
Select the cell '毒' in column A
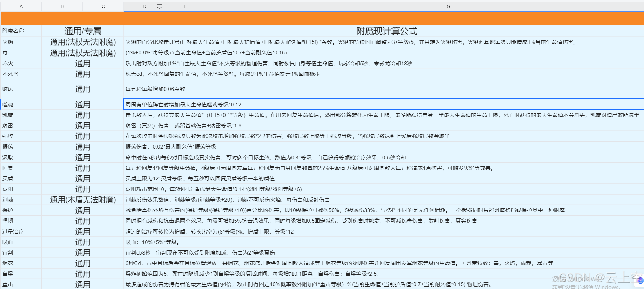coord(21,53)
